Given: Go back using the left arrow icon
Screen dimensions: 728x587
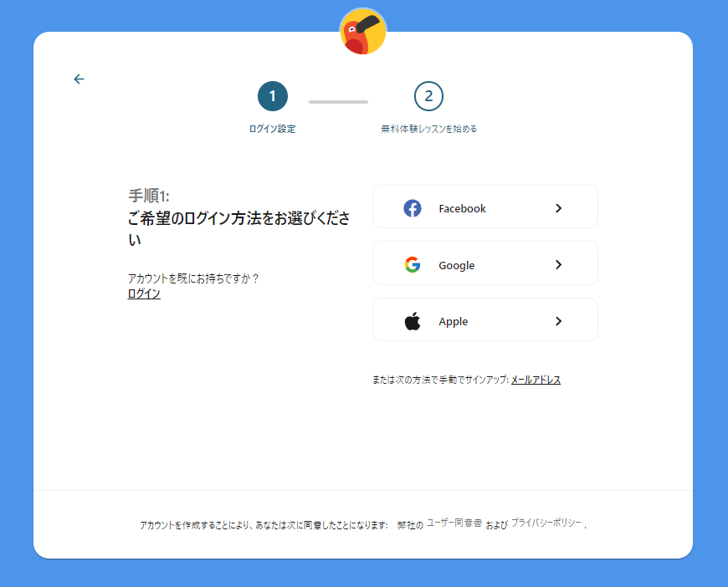Looking at the screenshot, I should coord(79,79).
